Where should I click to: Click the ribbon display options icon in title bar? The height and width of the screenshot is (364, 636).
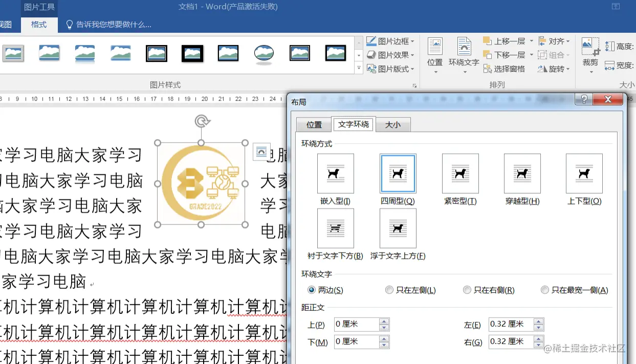[616, 6]
